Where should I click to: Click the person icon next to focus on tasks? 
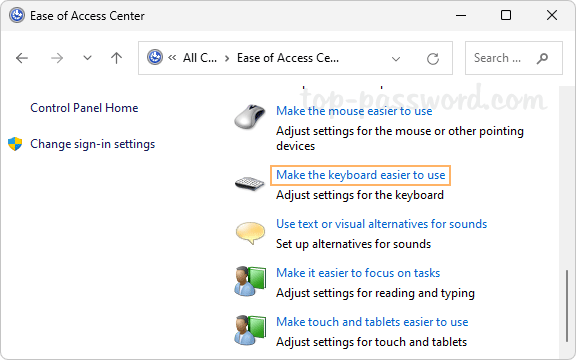pos(250,281)
